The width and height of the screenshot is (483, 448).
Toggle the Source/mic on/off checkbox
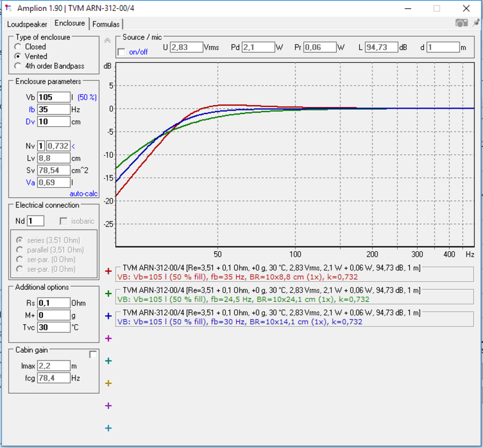click(122, 52)
